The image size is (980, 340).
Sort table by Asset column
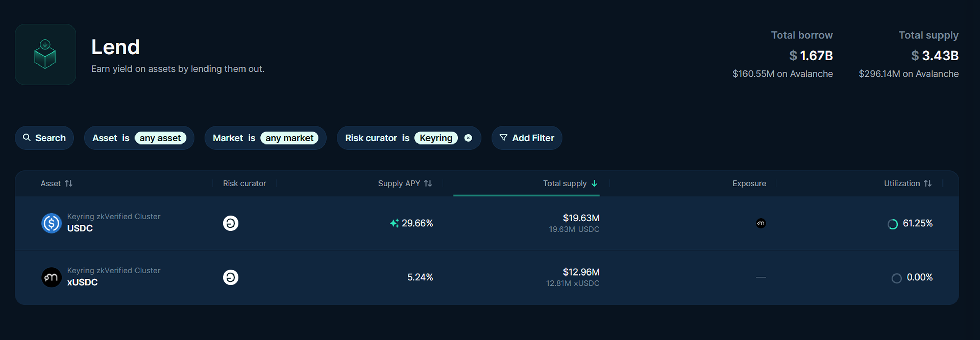coord(56,184)
